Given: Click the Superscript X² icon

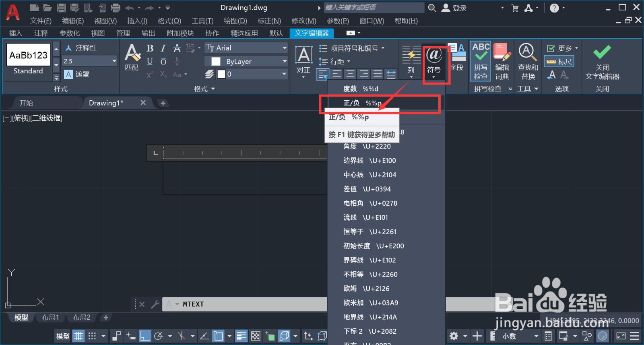Looking at the screenshot, I should 150,74.
